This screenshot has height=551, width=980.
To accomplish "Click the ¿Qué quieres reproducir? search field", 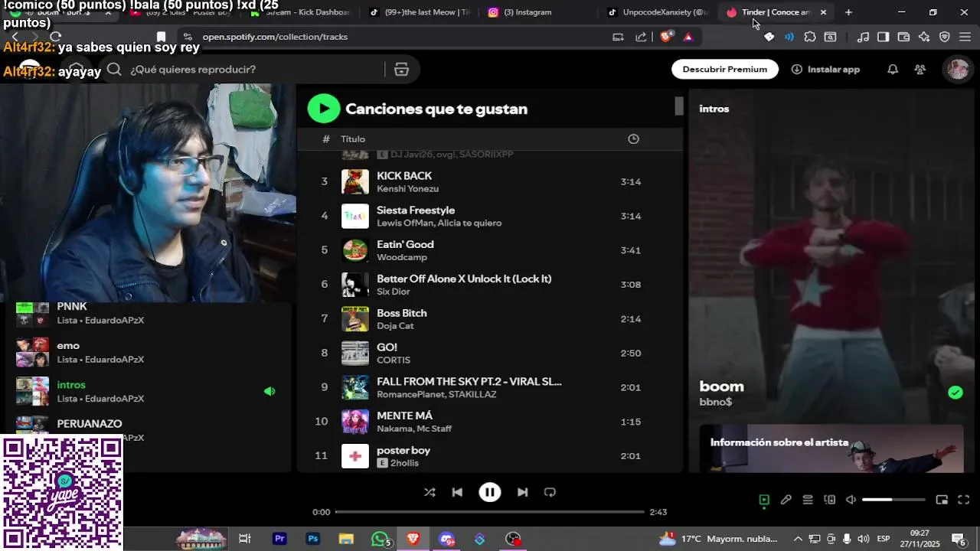I will tap(253, 70).
